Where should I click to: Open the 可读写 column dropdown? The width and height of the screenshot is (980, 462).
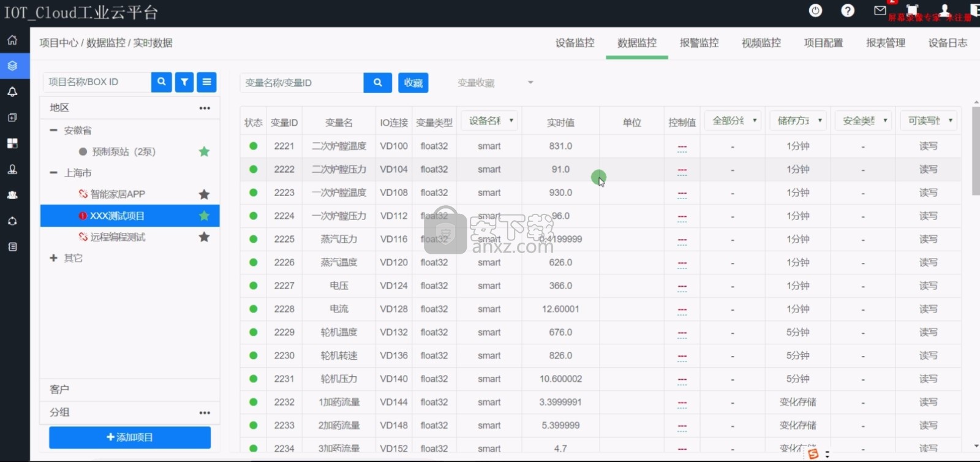tap(929, 121)
